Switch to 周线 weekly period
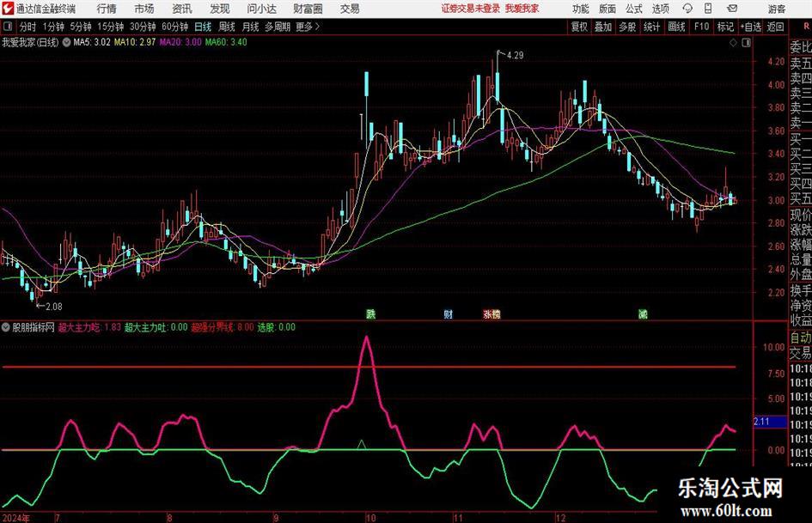The height and width of the screenshot is (523, 812). 227,27
